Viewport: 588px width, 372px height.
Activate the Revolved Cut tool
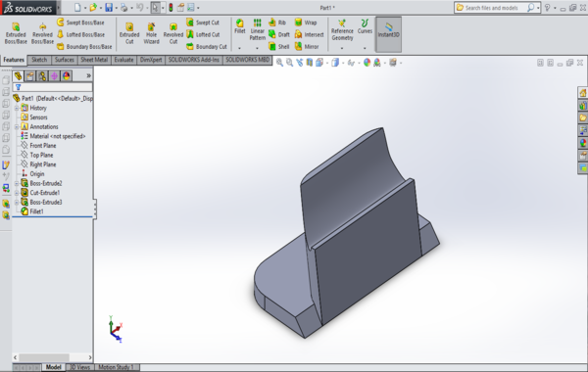(x=173, y=33)
